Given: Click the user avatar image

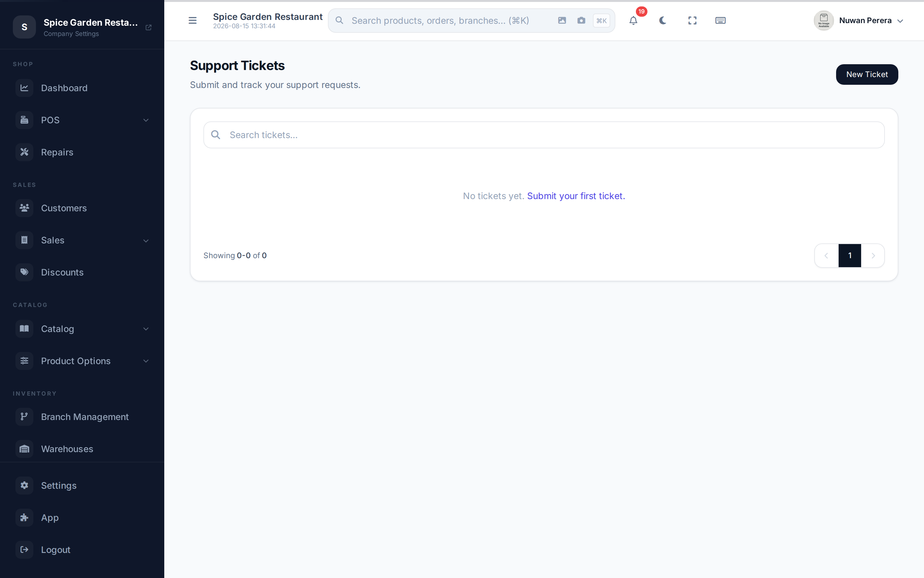Looking at the screenshot, I should click(824, 21).
